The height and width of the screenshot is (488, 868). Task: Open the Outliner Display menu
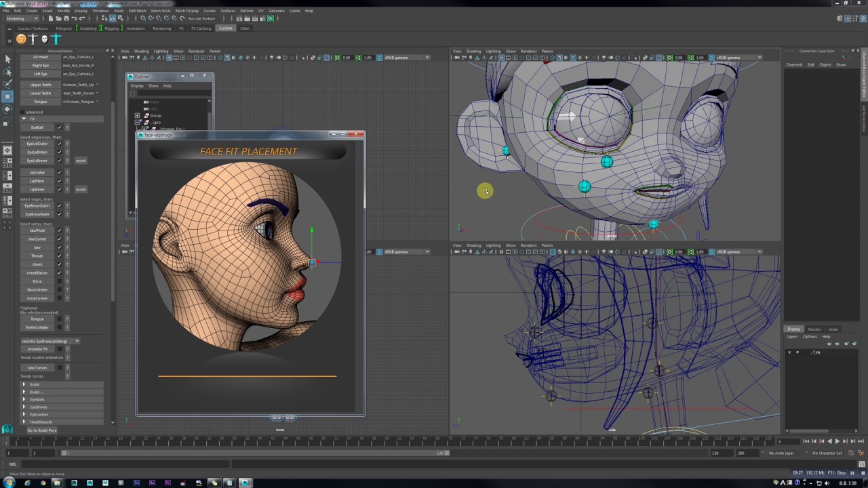tap(137, 85)
